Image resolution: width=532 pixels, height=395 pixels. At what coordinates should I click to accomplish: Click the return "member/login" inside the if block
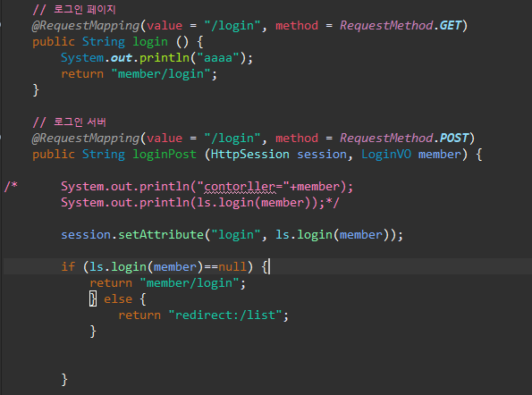click(167, 283)
